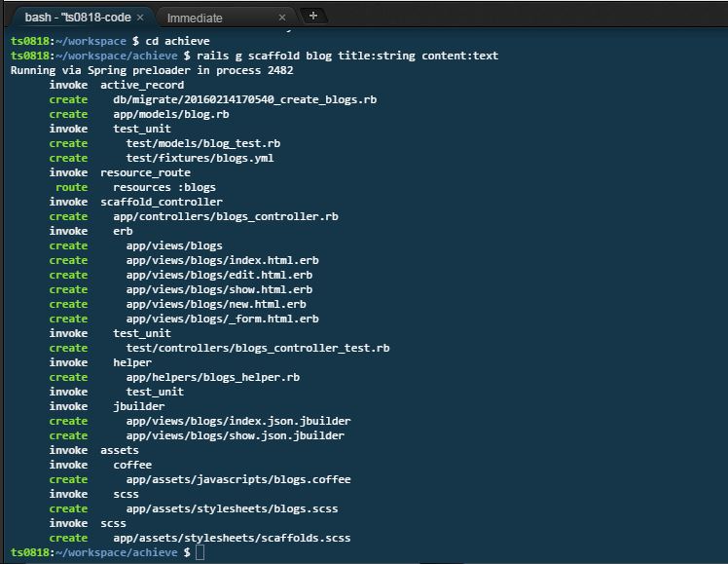Click app/models/blog.rb path
The height and width of the screenshot is (564, 728).
coord(171,114)
